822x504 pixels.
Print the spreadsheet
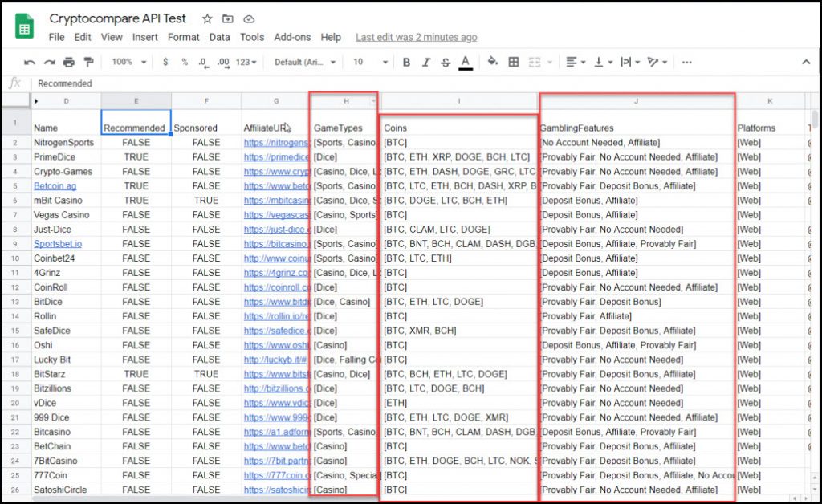(x=69, y=63)
